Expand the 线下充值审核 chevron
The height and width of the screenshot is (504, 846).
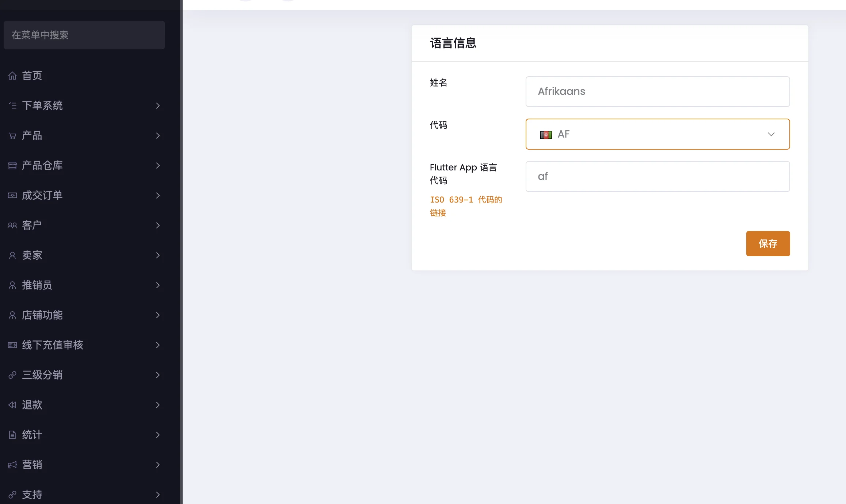[x=158, y=345]
